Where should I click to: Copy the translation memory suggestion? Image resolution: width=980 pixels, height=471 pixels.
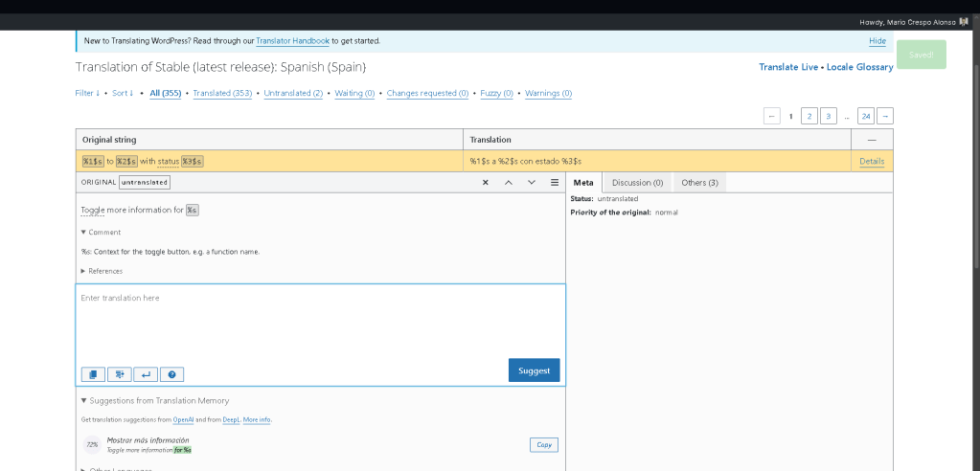click(x=543, y=444)
